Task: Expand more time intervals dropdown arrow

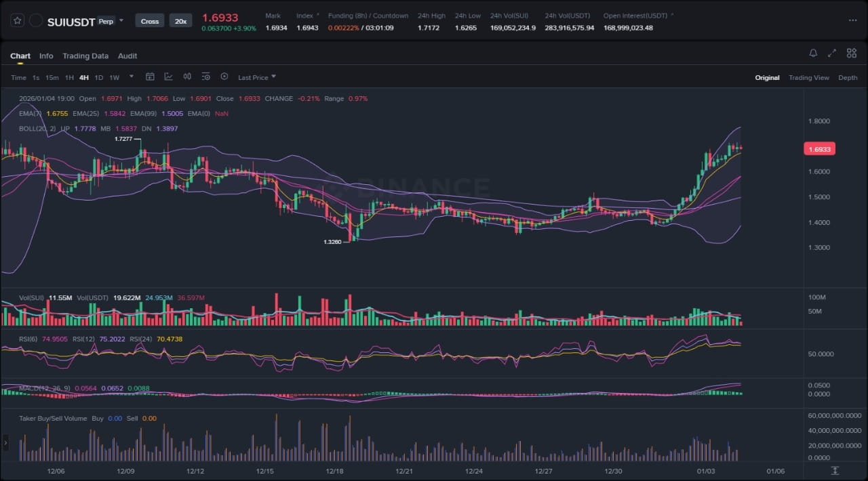Action: click(x=132, y=77)
